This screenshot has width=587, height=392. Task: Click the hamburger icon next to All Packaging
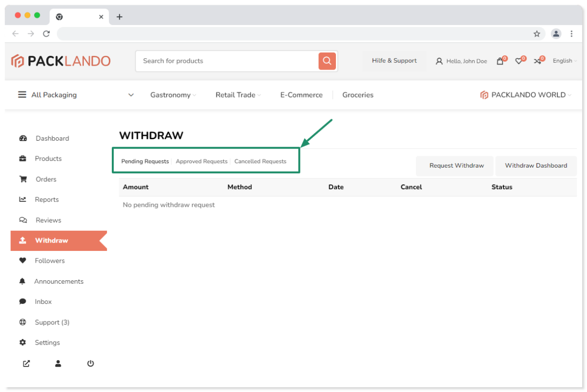click(22, 95)
